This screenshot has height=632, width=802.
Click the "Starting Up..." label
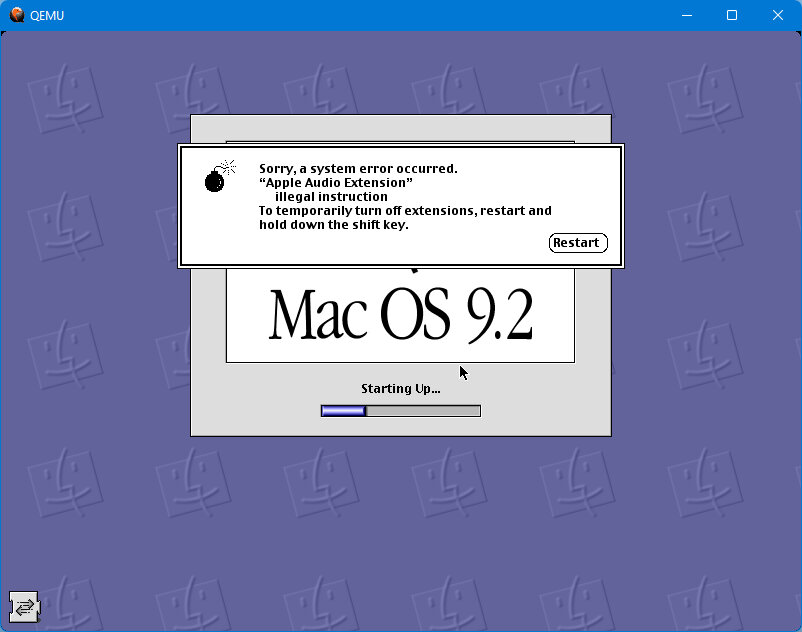[400, 388]
